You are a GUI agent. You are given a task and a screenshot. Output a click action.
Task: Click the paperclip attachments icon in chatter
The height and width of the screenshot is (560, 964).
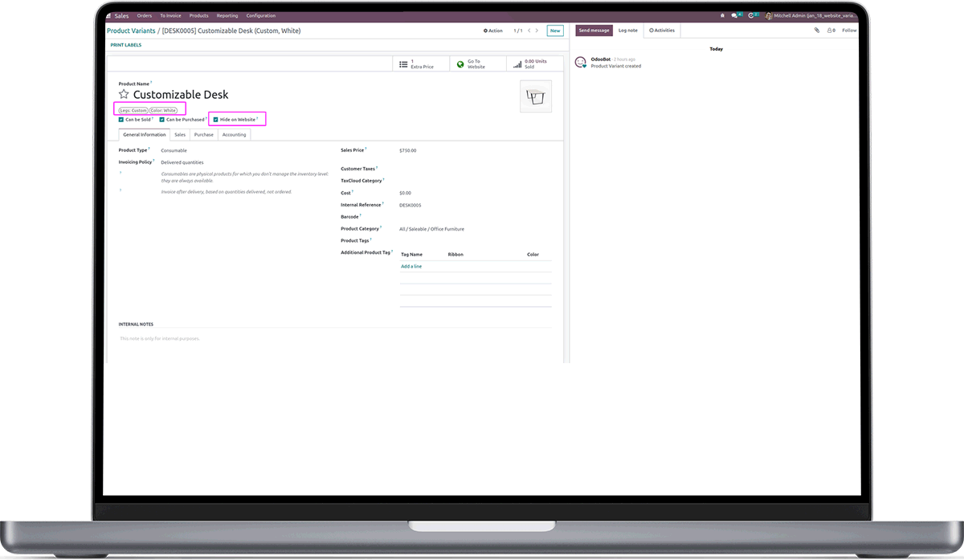point(817,31)
